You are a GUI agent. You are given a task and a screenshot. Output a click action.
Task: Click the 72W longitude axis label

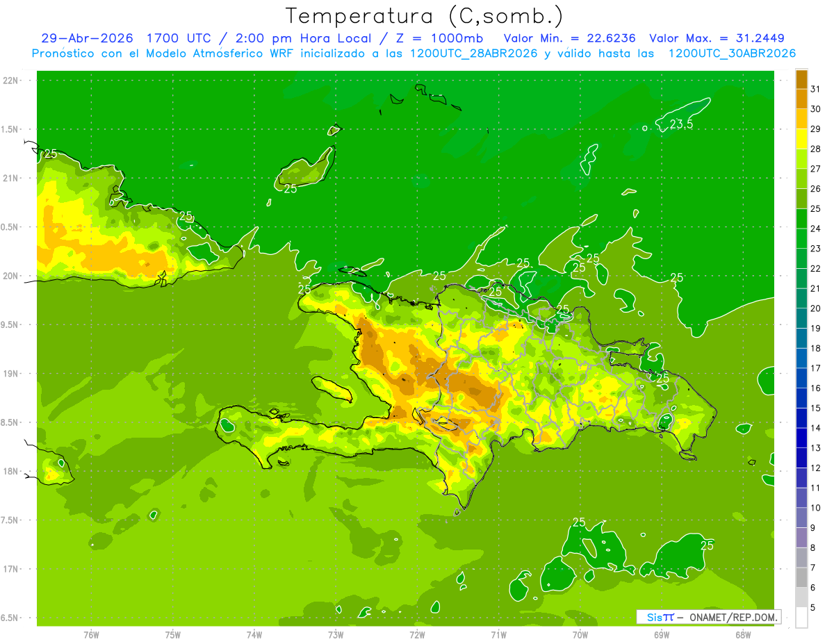coord(417,634)
